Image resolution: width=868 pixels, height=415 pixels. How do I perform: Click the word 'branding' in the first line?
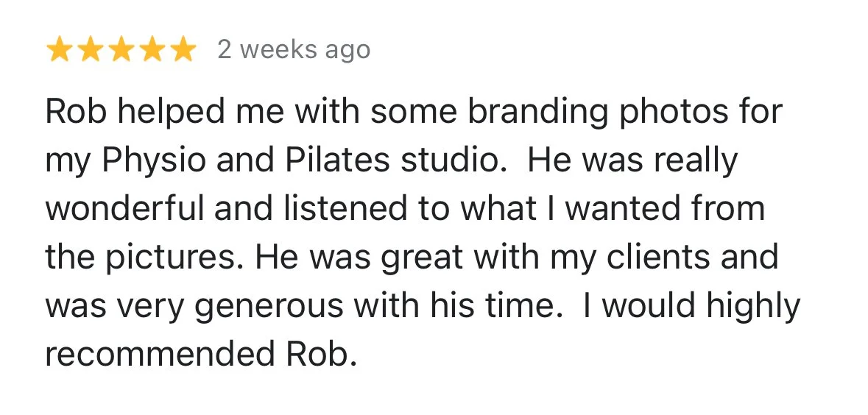pos(537,113)
